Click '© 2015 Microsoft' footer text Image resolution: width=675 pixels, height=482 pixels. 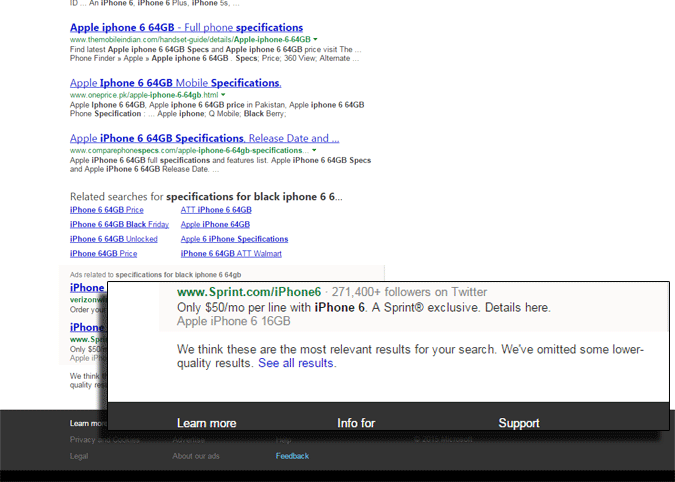pyautogui.click(x=443, y=439)
